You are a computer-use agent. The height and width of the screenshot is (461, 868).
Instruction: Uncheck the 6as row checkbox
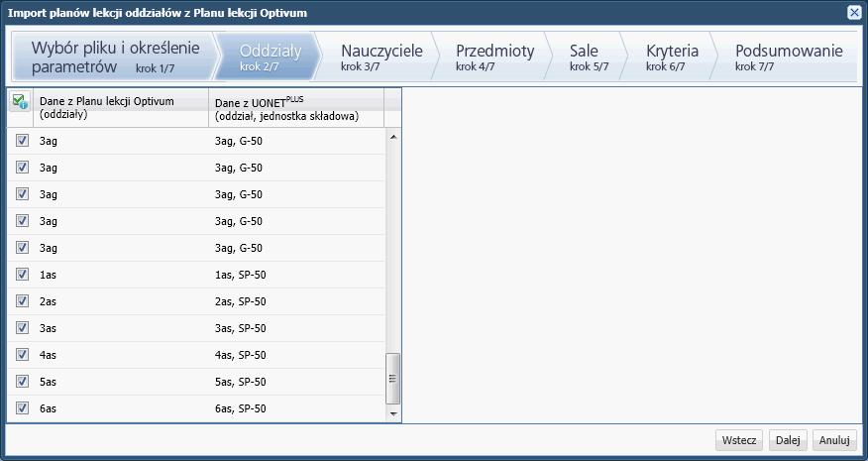click(22, 407)
